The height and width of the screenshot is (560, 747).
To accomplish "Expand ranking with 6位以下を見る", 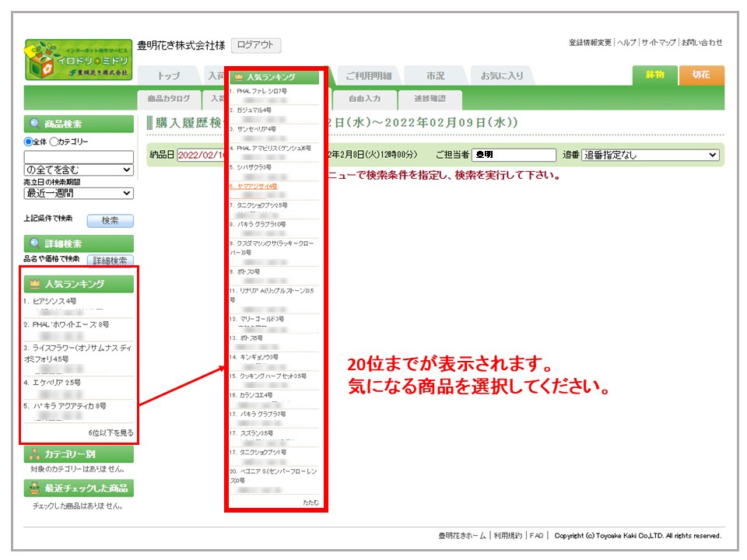I will [110, 432].
